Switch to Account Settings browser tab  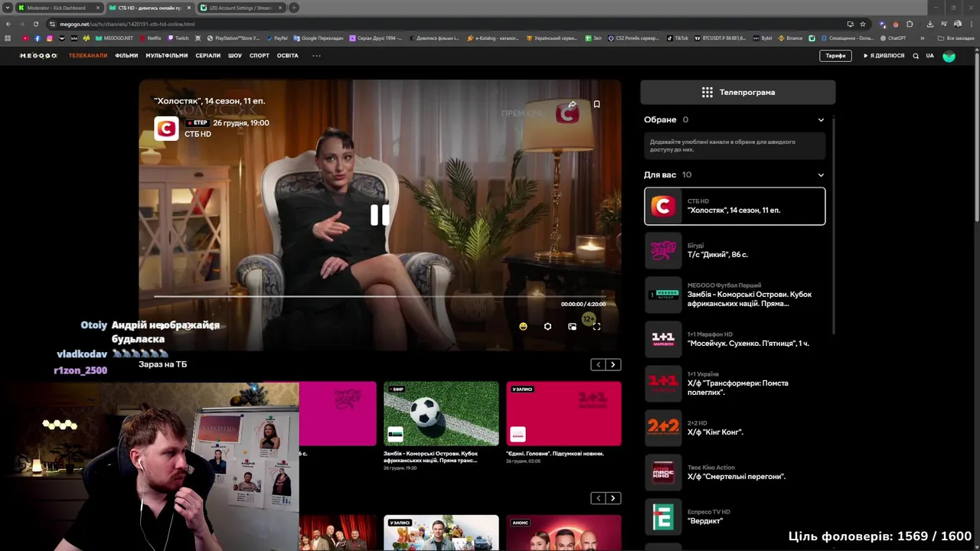[240, 8]
